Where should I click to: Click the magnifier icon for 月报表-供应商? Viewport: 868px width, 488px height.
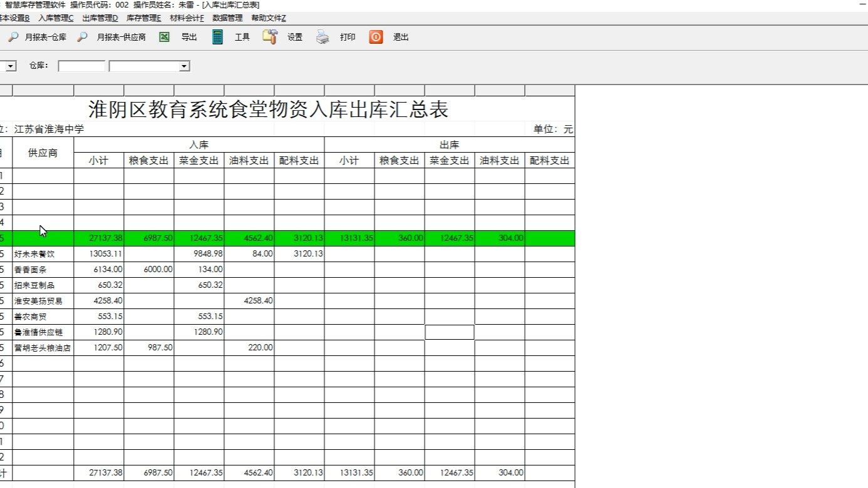(82, 38)
